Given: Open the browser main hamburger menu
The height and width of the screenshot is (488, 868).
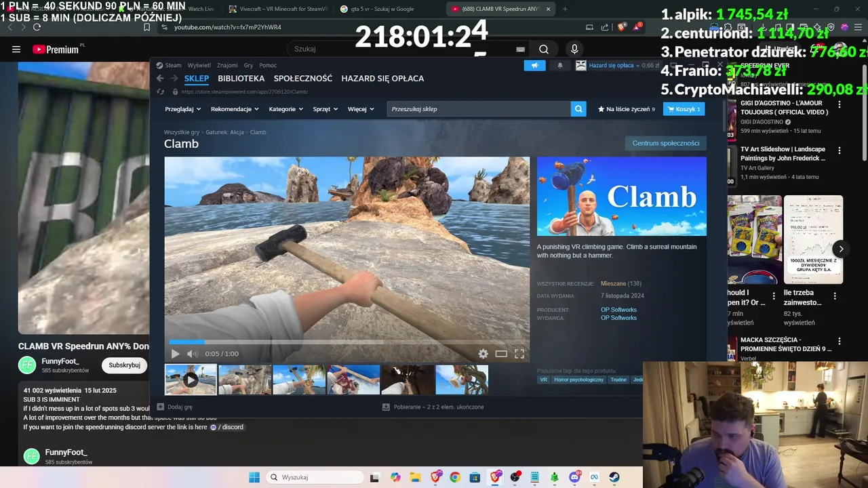Looking at the screenshot, I should click(x=858, y=27).
